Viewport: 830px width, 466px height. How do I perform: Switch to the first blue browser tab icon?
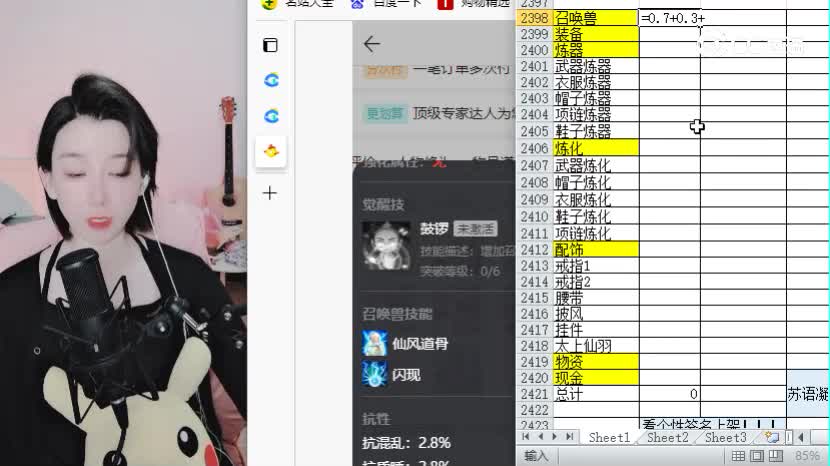point(272,80)
